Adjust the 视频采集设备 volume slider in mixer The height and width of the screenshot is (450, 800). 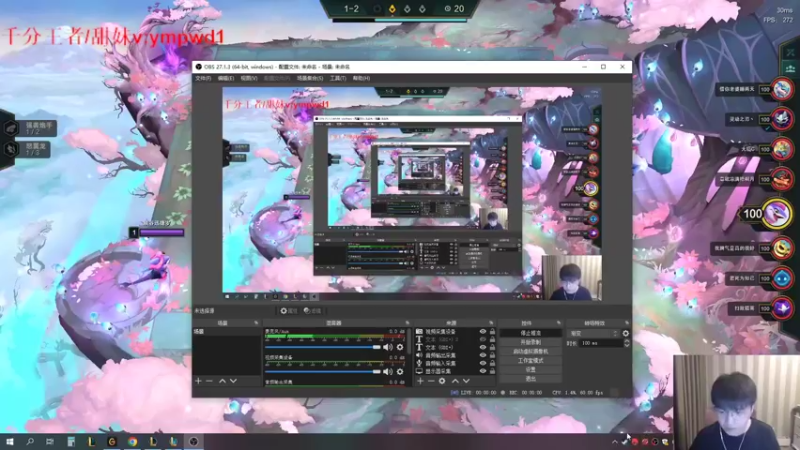[322, 372]
